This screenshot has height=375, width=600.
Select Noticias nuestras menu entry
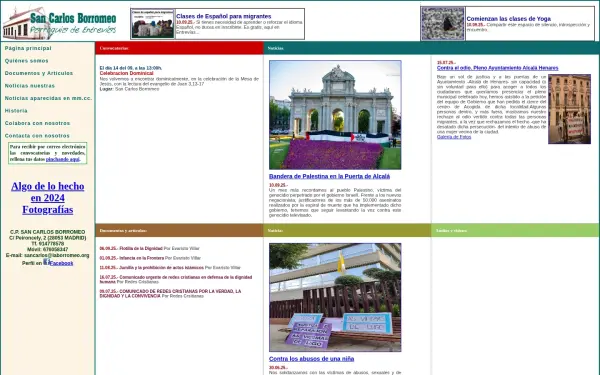pyautogui.click(x=29, y=86)
